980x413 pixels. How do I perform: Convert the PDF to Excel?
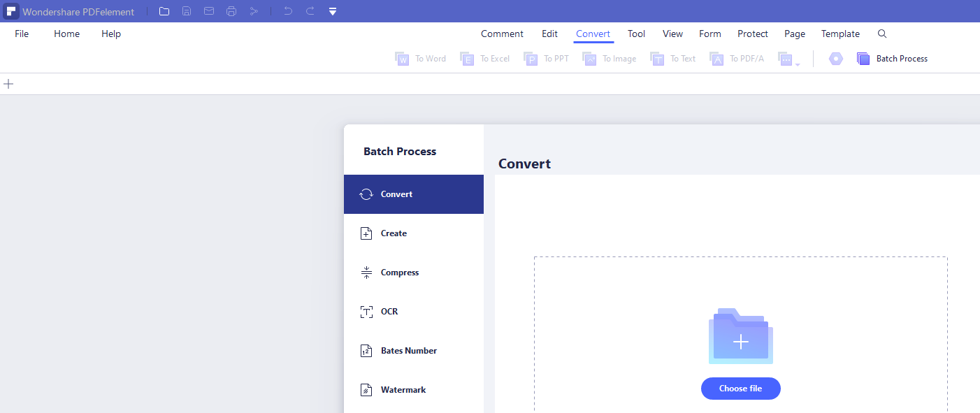(x=484, y=59)
